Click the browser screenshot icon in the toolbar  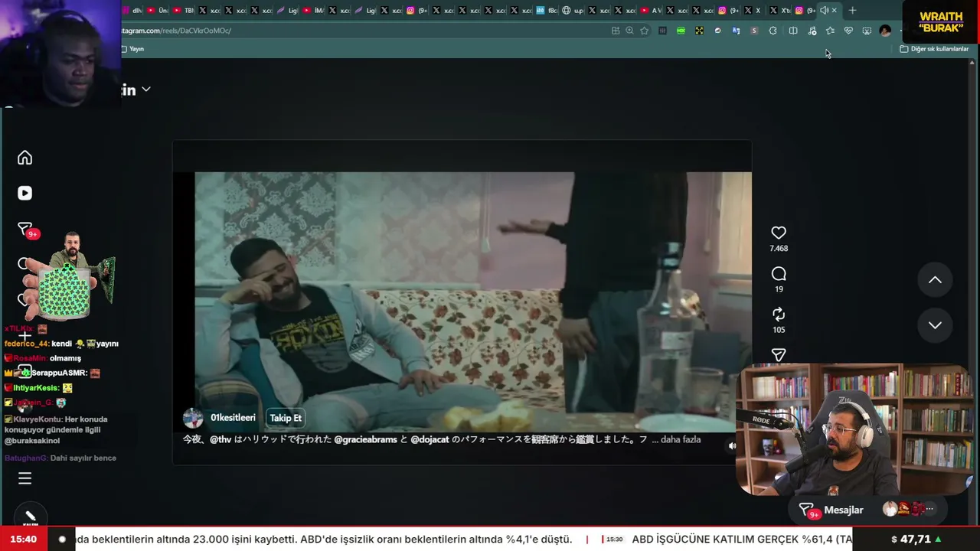(x=867, y=31)
